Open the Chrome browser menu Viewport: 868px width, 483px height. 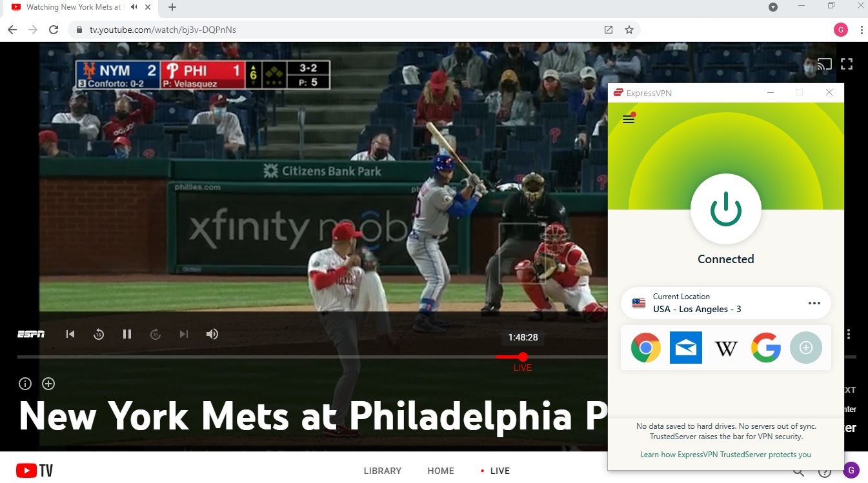click(862, 30)
